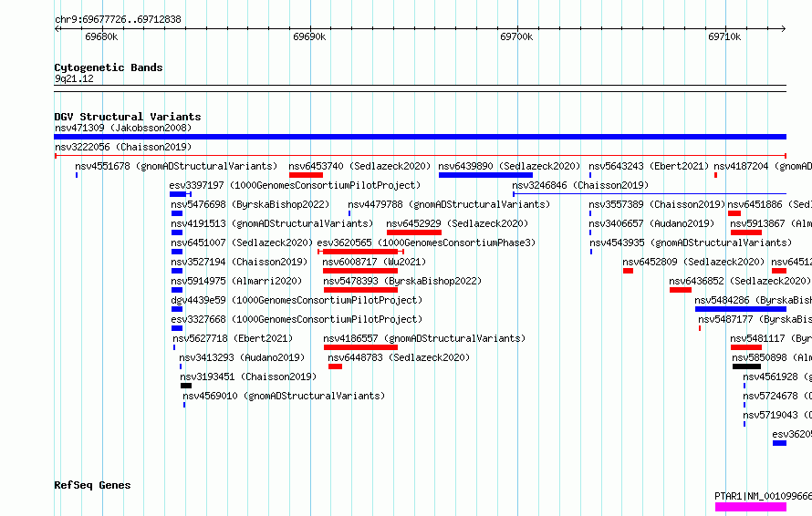The image size is (812, 516).
Task: Open dgv4439e59 1000Genomes Pilot label
Action: click(297, 300)
